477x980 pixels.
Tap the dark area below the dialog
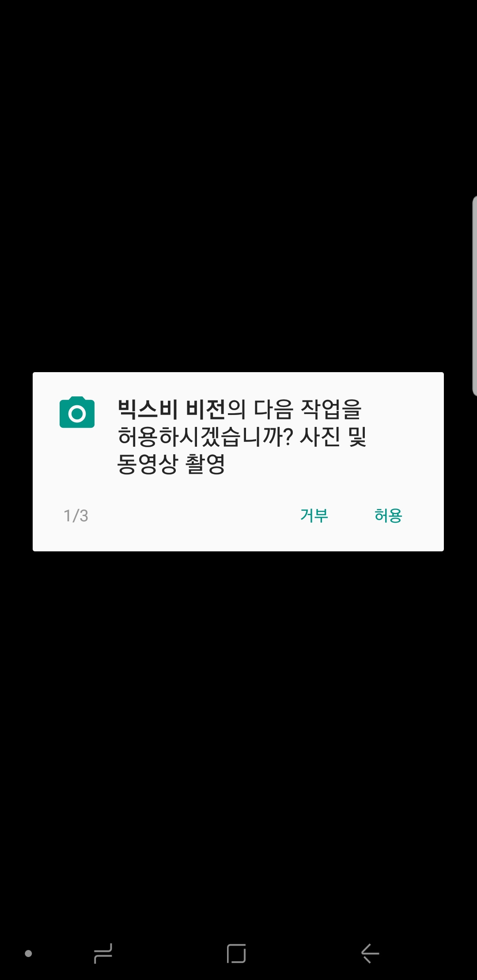(x=238, y=742)
